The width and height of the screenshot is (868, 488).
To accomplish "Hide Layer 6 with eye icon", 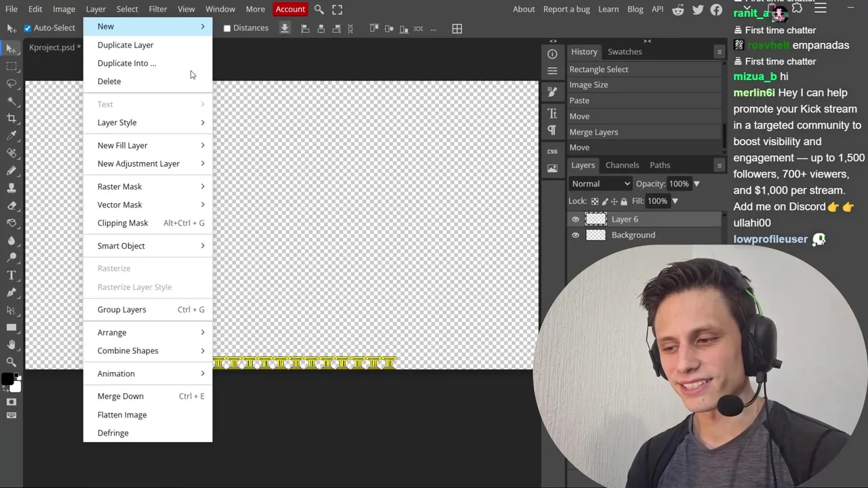I will pyautogui.click(x=575, y=219).
